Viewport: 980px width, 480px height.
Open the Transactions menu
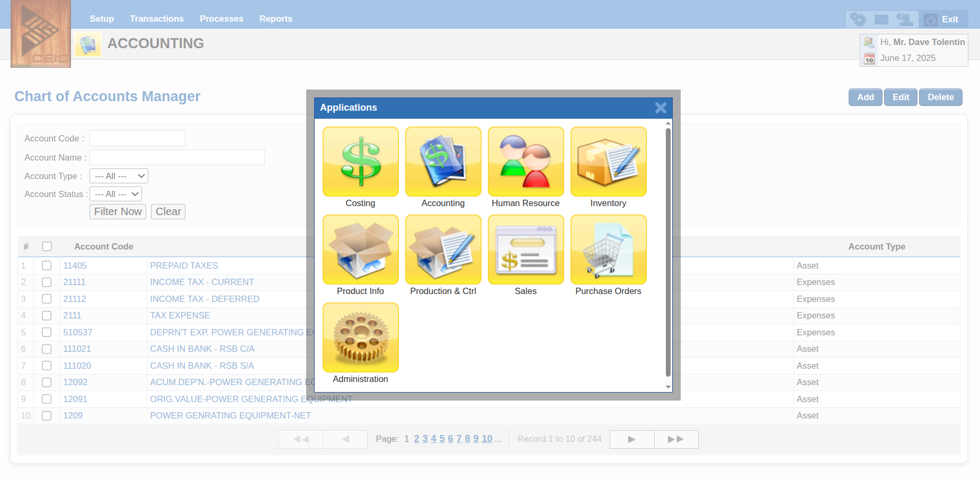point(157,19)
